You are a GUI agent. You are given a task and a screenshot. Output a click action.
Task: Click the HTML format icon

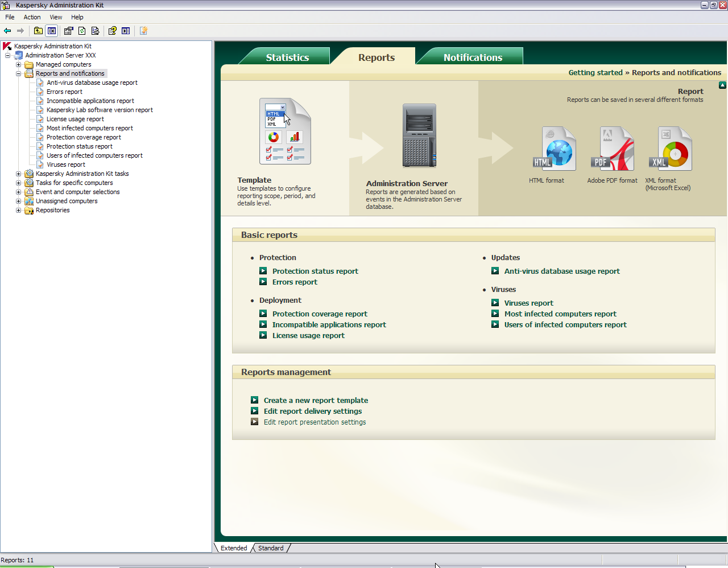point(555,149)
